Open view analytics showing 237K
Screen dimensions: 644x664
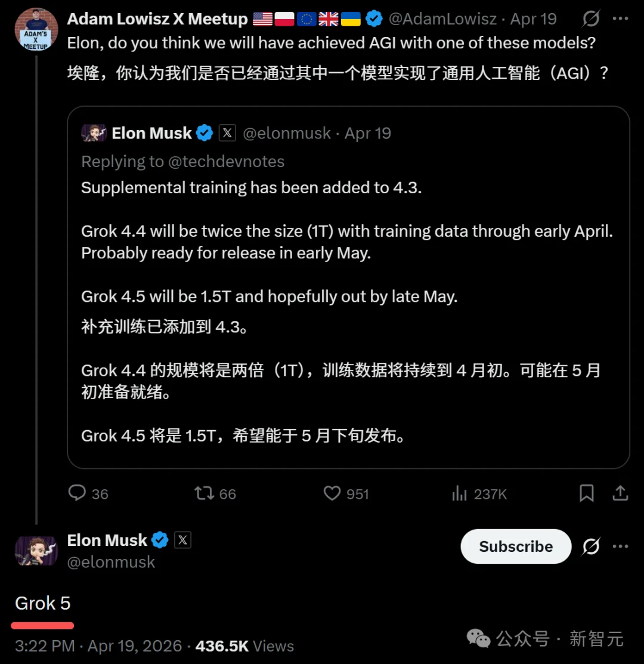pyautogui.click(x=459, y=493)
